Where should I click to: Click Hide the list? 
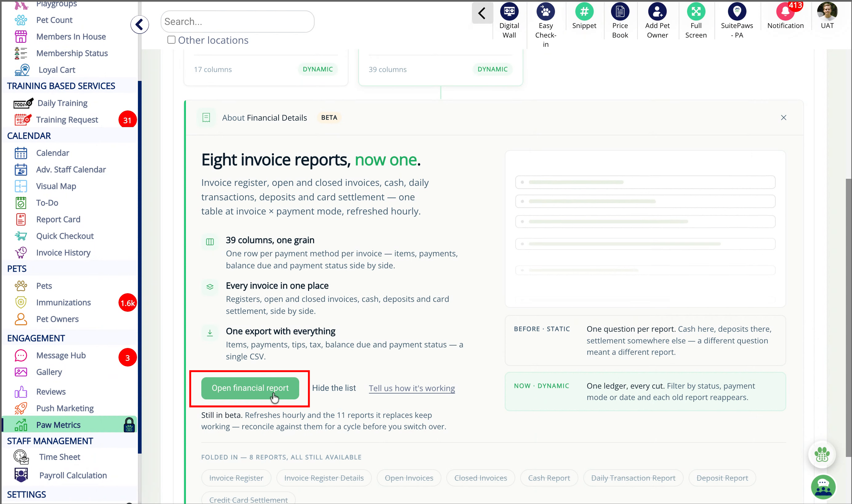point(334,388)
